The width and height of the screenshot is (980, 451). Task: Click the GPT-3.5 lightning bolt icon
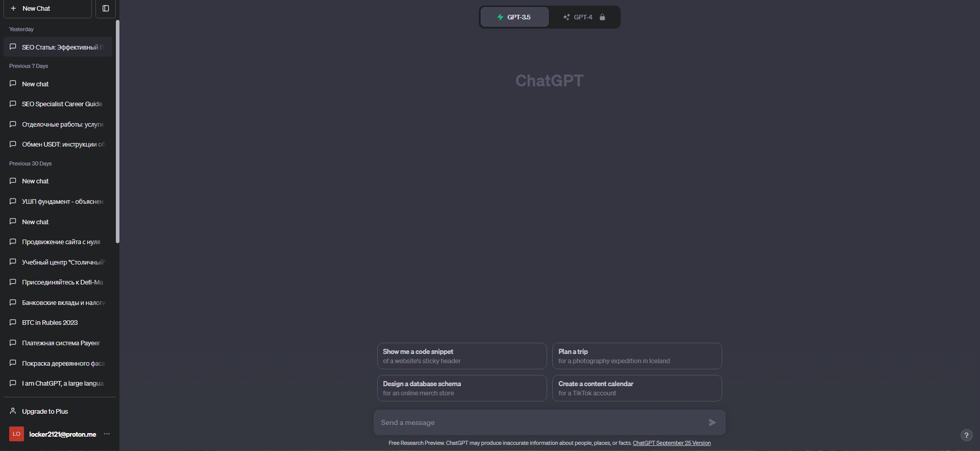pos(500,17)
